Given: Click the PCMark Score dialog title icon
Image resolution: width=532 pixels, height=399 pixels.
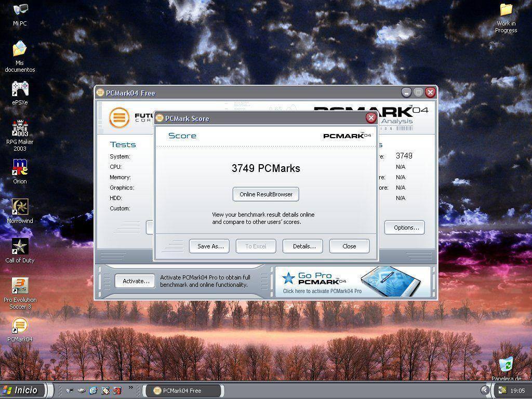Looking at the screenshot, I should [x=159, y=118].
